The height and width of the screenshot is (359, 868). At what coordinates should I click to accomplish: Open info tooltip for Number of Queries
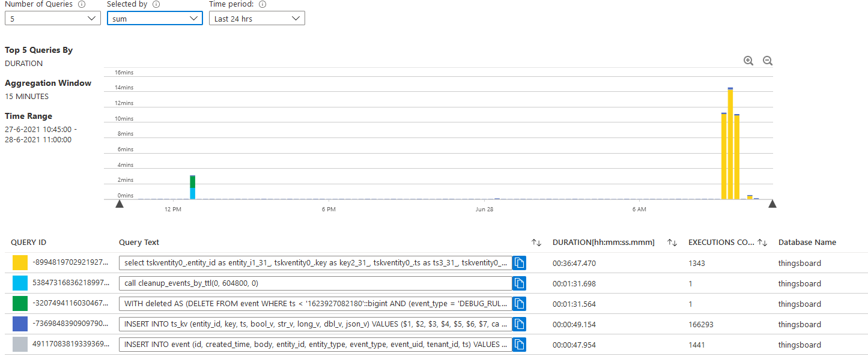(81, 4)
